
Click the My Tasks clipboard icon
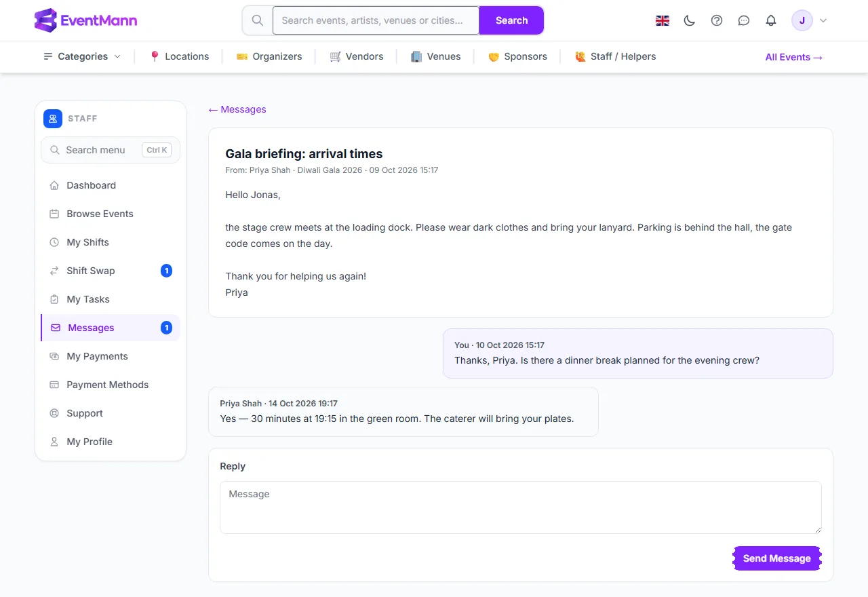pyautogui.click(x=54, y=299)
